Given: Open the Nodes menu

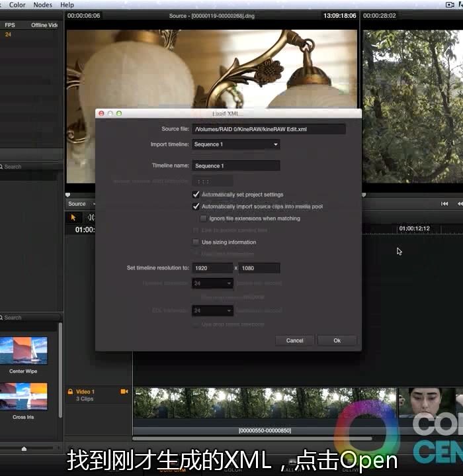Looking at the screenshot, I should (x=42, y=5).
